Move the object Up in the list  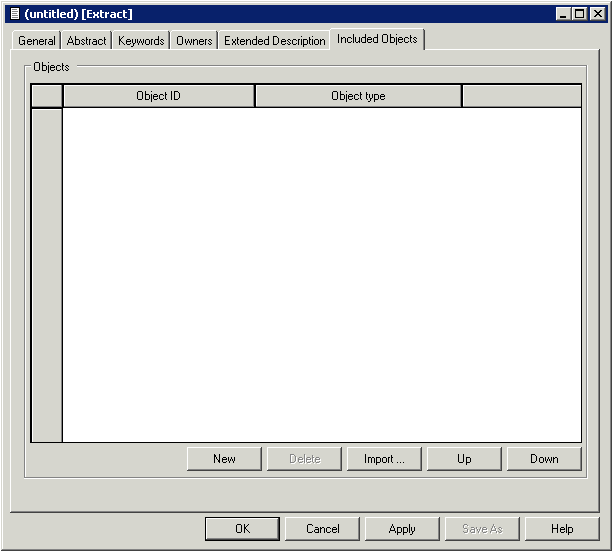[x=464, y=459]
